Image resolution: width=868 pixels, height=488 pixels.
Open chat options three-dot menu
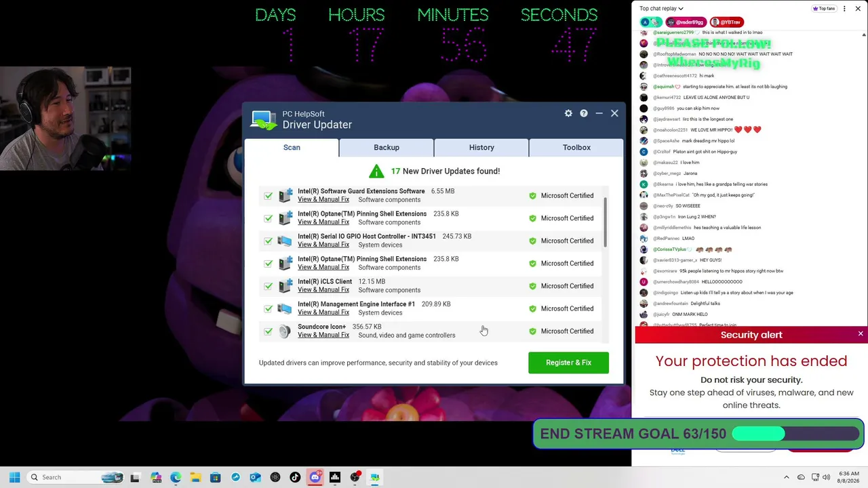844,9
